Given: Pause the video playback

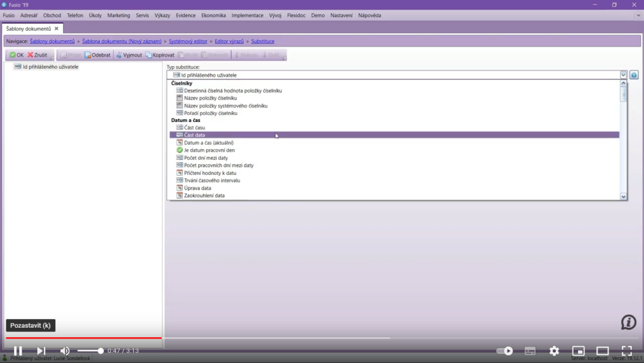Looking at the screenshot, I should [18, 350].
